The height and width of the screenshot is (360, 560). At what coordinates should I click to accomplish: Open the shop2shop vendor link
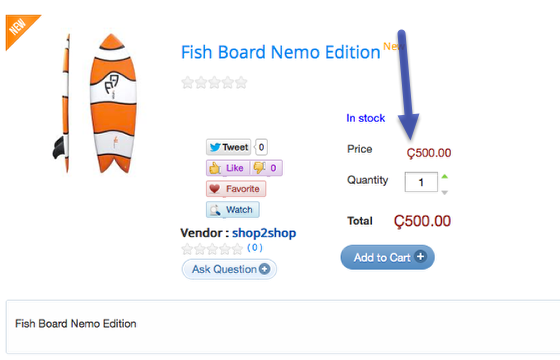click(x=264, y=233)
